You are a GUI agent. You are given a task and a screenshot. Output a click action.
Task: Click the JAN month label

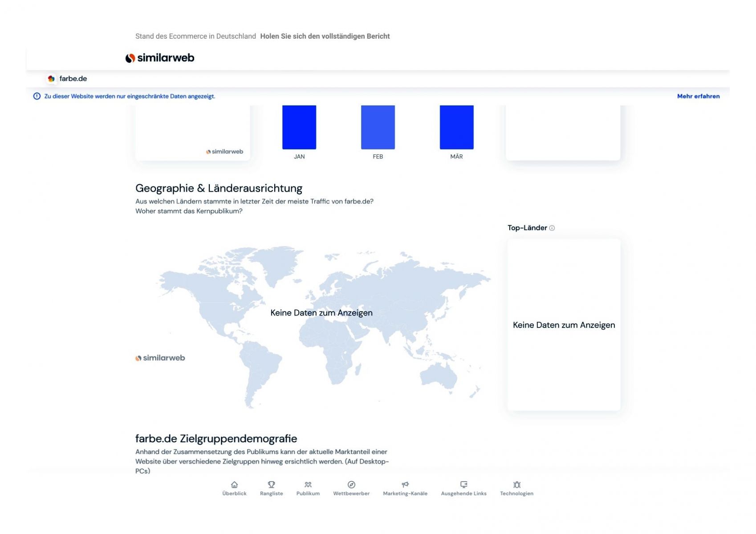pos(299,157)
